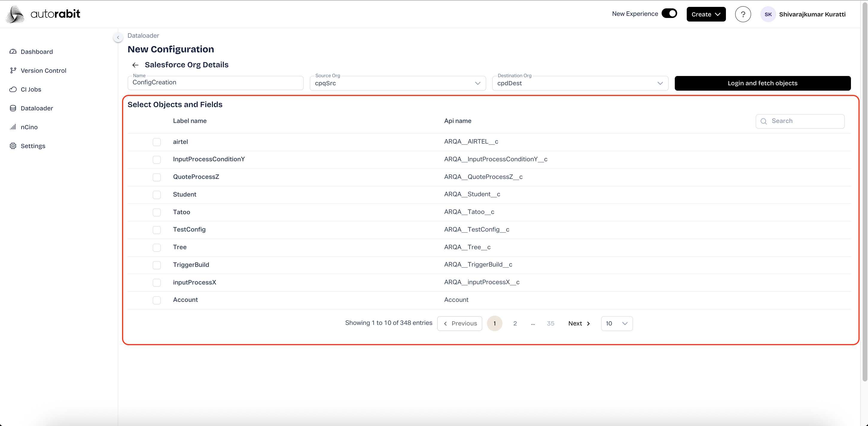Screen dimensions: 868x426
Task: Click the back arrow beside Salesforce Org Details
Action: tap(135, 65)
